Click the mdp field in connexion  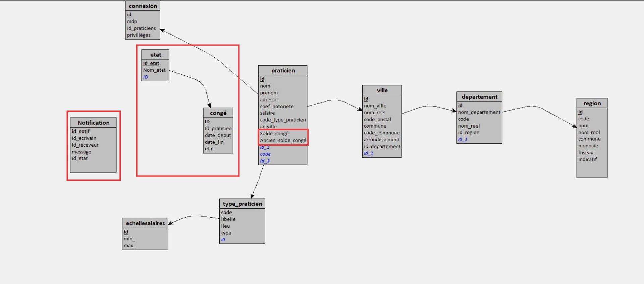coord(132,21)
